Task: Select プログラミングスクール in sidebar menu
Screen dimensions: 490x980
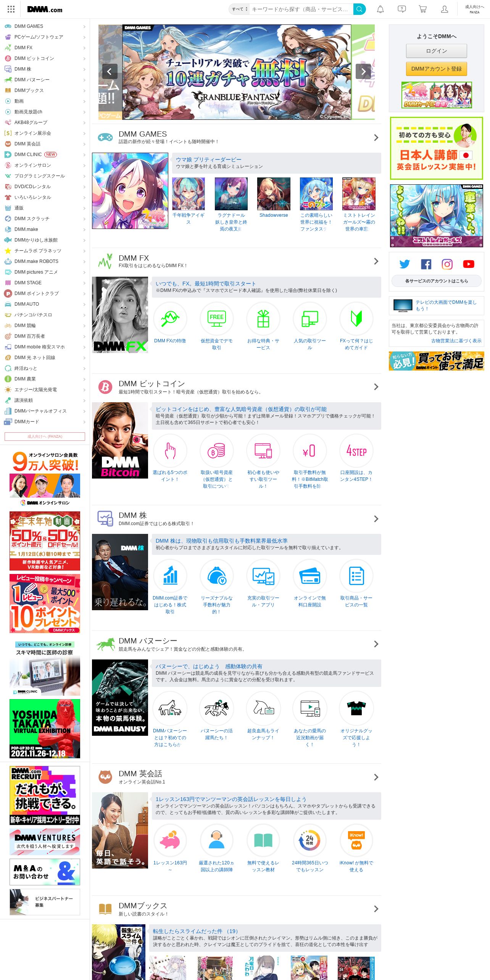Action: 45,176
